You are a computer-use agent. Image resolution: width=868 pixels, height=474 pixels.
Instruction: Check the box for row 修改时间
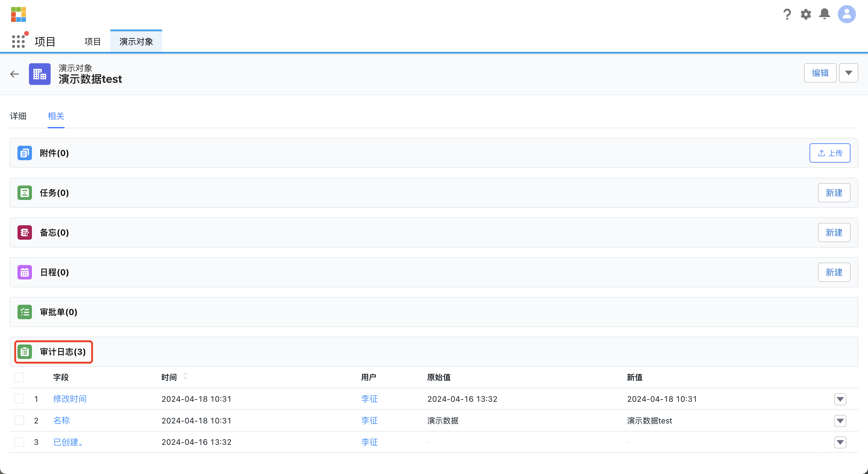coord(19,399)
